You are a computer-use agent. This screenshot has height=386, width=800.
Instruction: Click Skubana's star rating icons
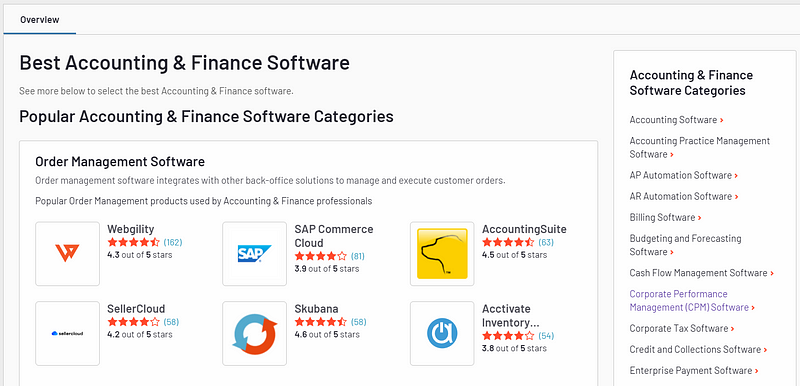321,322
